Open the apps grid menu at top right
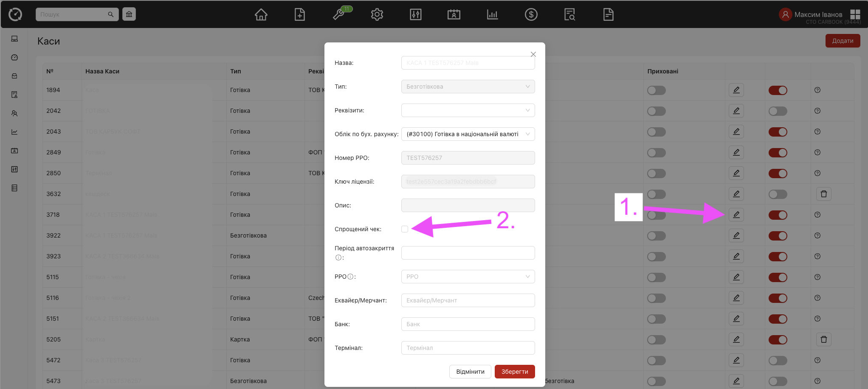868x389 pixels. tap(855, 14)
